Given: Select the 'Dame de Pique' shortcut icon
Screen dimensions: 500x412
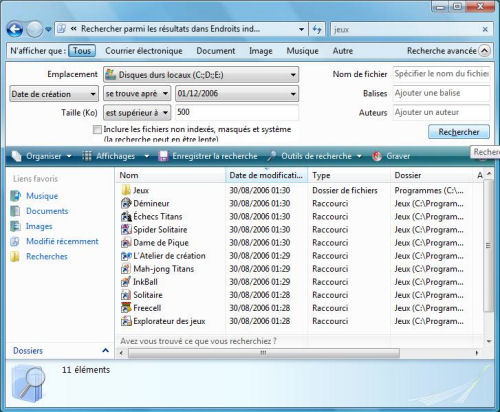Looking at the screenshot, I should [126, 243].
